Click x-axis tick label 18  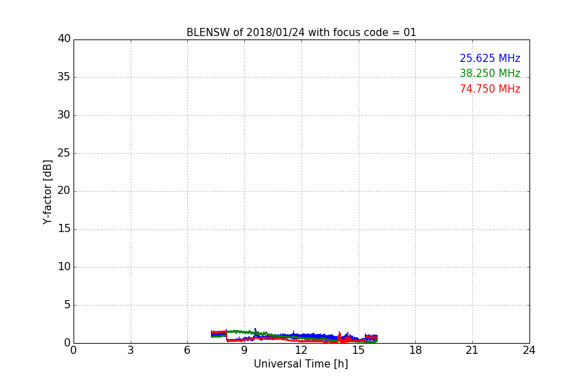416,350
